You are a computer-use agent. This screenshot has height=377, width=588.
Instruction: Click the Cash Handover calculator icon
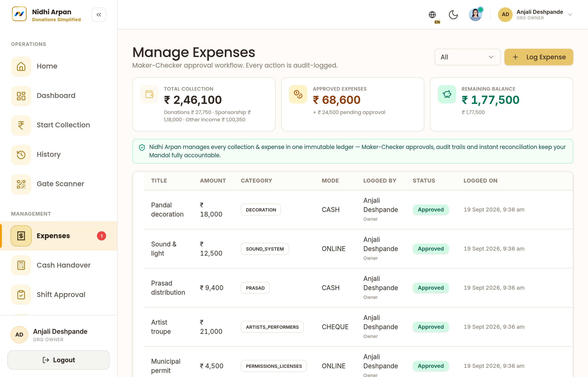[x=21, y=265]
